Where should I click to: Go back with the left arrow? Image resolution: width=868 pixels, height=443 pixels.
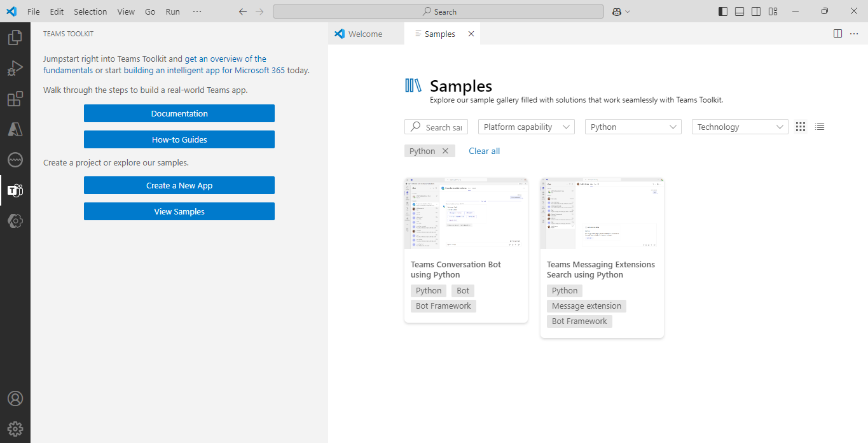[x=242, y=11]
